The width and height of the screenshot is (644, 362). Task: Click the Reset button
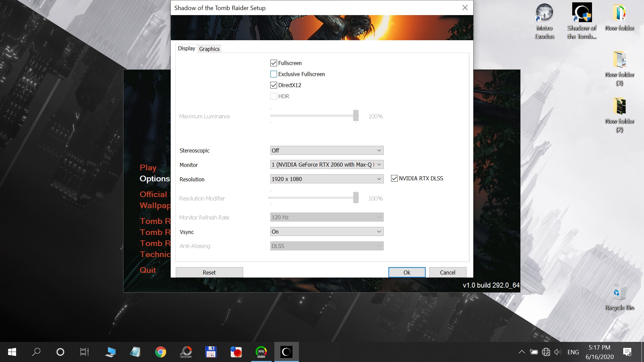click(209, 273)
